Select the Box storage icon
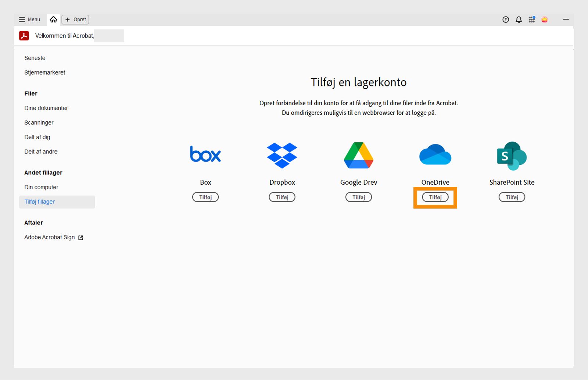Image resolution: width=588 pixels, height=380 pixels. pos(205,155)
